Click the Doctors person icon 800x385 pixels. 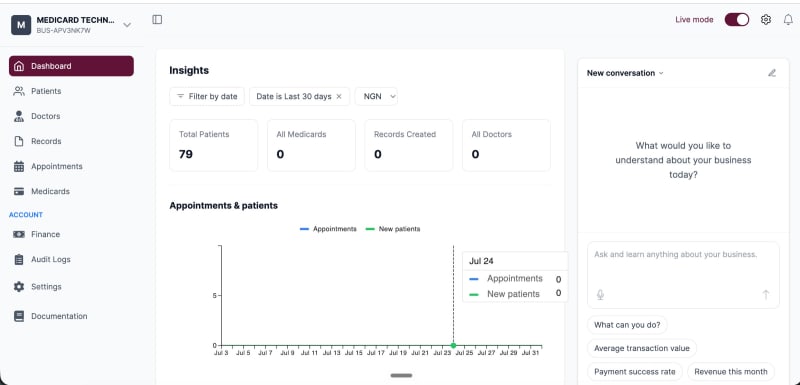[x=19, y=116]
